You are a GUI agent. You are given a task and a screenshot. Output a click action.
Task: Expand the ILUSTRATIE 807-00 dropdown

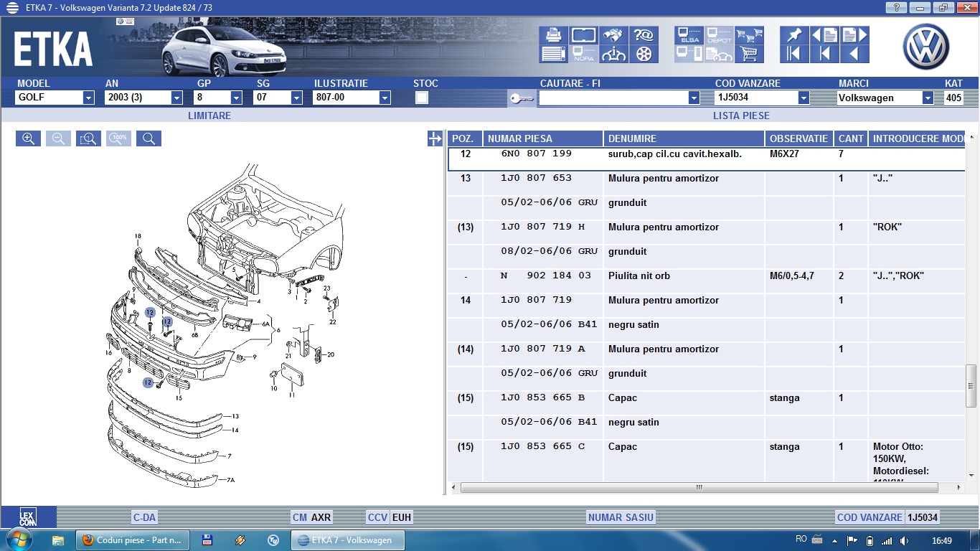tap(385, 98)
